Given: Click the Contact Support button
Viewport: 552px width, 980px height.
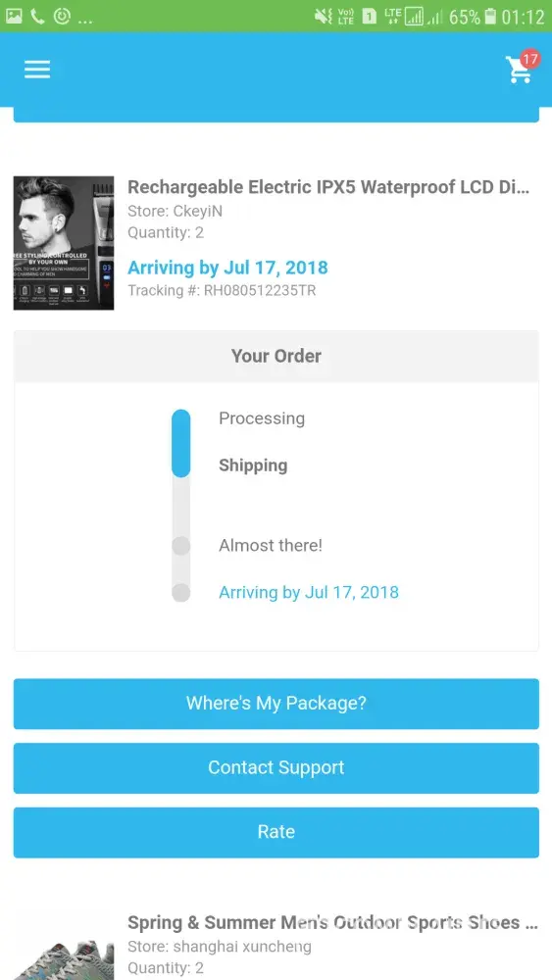Looking at the screenshot, I should tap(276, 767).
